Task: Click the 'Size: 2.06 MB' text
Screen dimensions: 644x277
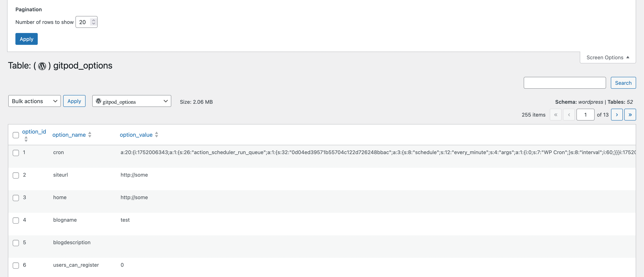Action: (196, 102)
